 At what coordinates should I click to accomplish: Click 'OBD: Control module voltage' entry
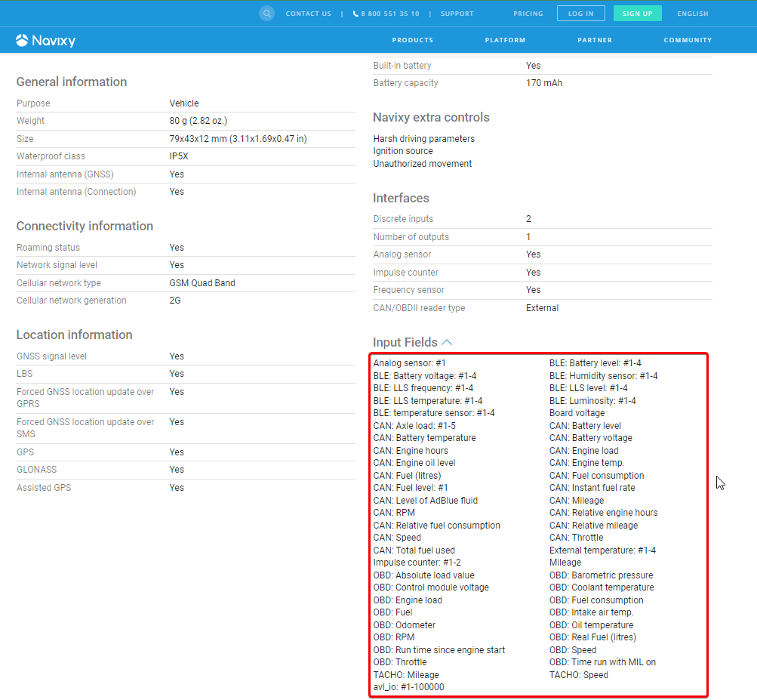431,587
